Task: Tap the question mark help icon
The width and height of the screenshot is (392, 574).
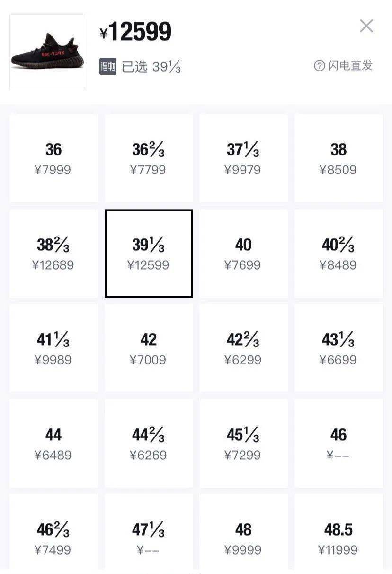Action: click(x=320, y=65)
